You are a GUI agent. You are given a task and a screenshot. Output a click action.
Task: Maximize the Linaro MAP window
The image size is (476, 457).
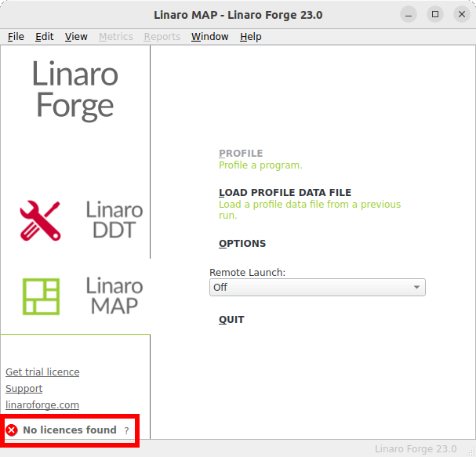435,15
